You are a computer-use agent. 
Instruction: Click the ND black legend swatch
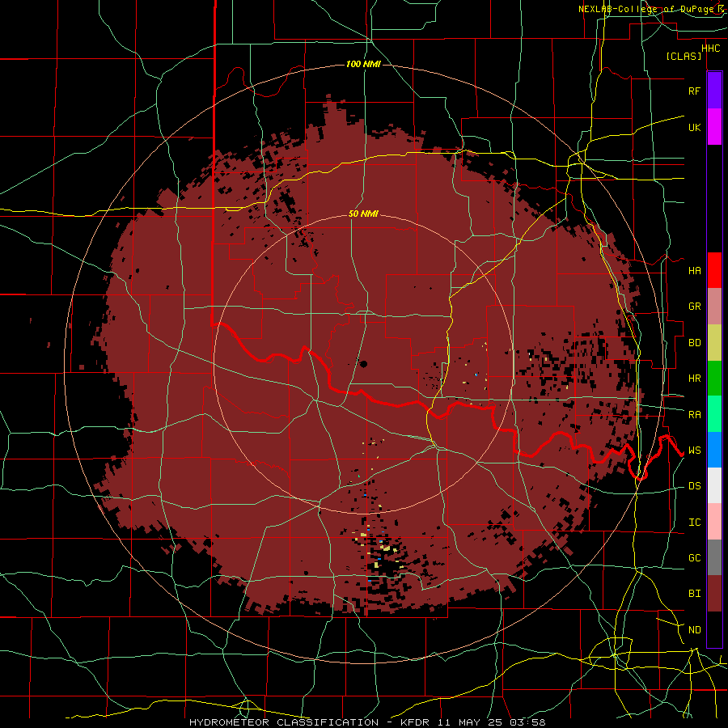(714, 629)
